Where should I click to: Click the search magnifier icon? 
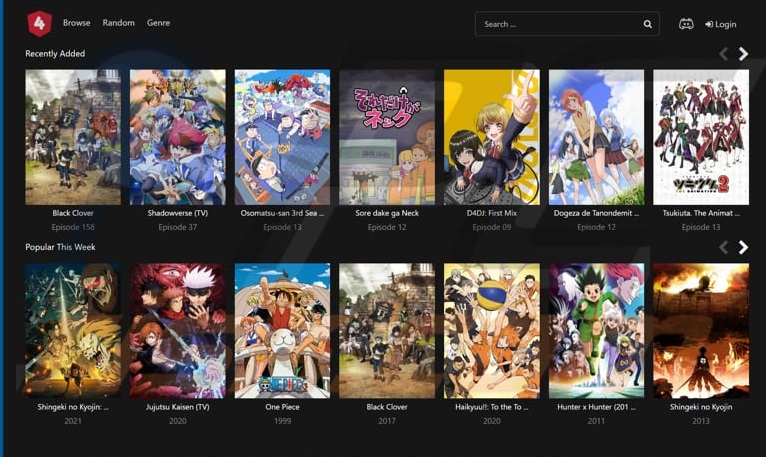647,24
